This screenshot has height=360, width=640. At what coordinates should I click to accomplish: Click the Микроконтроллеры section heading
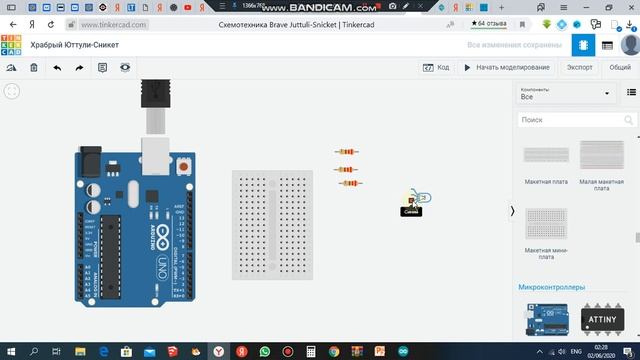551,287
